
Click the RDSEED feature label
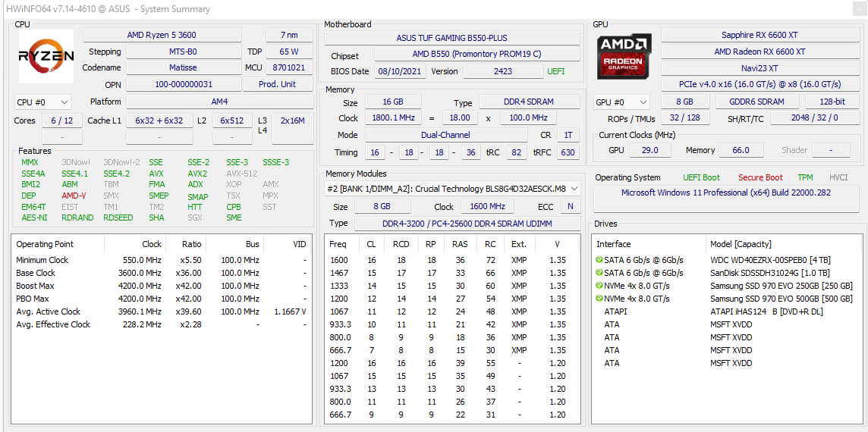pos(118,218)
